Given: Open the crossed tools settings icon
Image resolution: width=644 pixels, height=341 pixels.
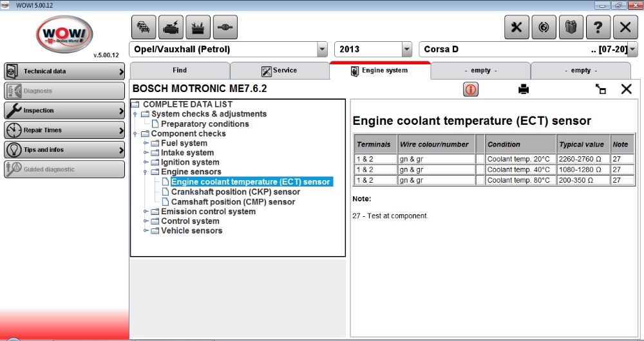Looking at the screenshot, I should (x=516, y=27).
